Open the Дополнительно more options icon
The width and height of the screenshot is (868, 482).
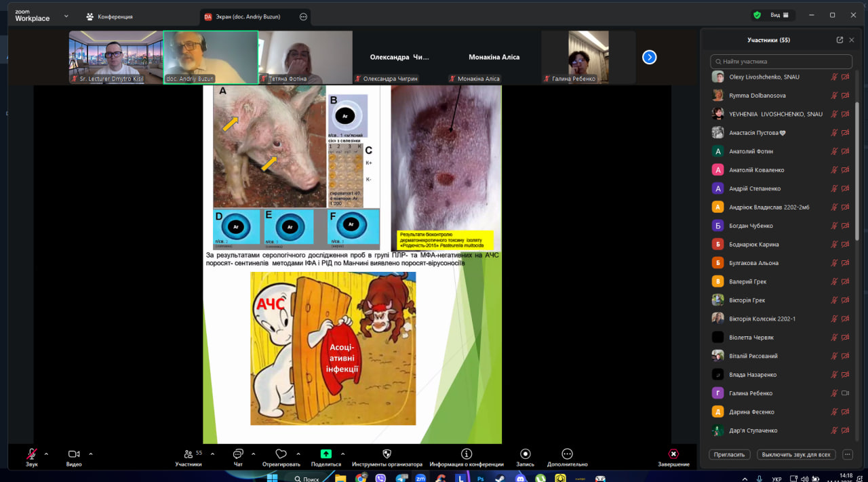(568, 454)
